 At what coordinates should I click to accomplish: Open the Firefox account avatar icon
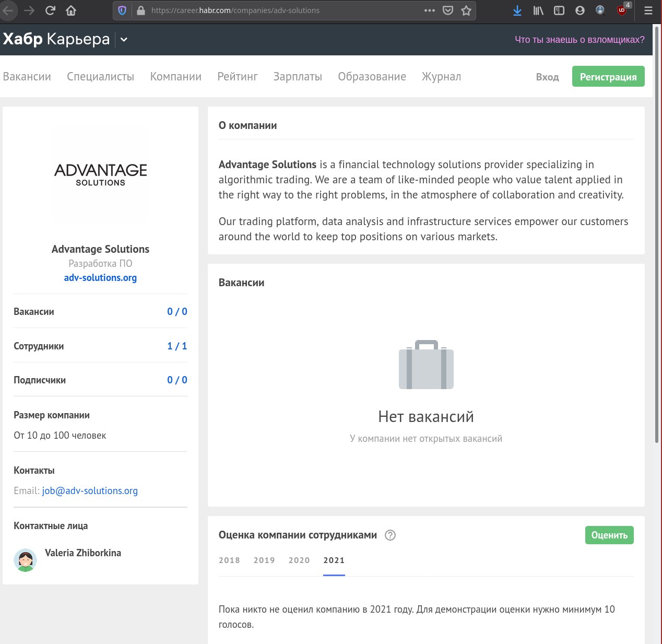point(580,10)
